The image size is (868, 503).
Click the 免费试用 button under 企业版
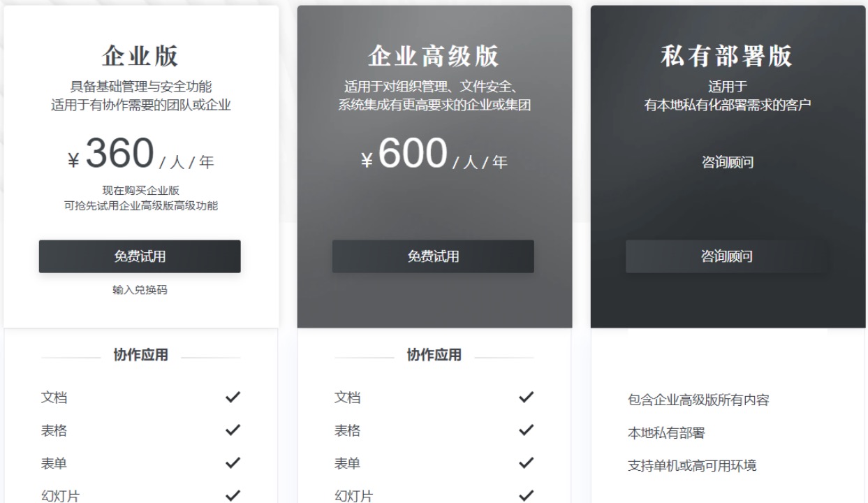tap(140, 256)
